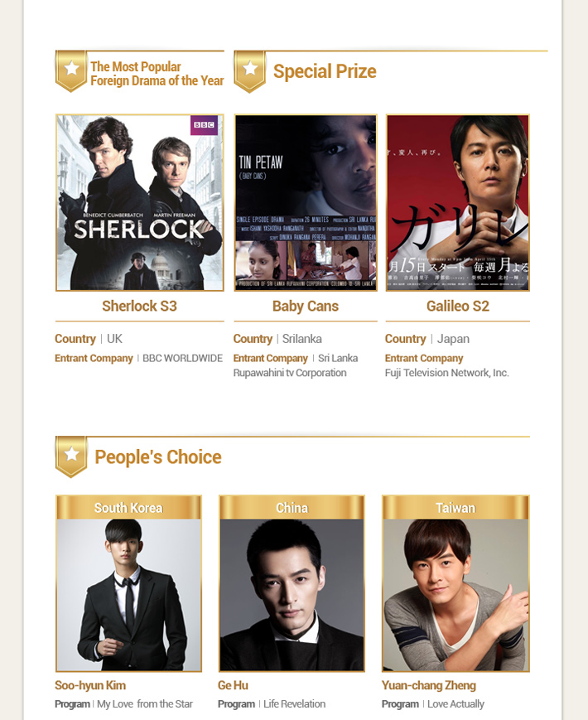
Task: Click the Most Popular Foreign Drama star badge
Action: coord(71,71)
